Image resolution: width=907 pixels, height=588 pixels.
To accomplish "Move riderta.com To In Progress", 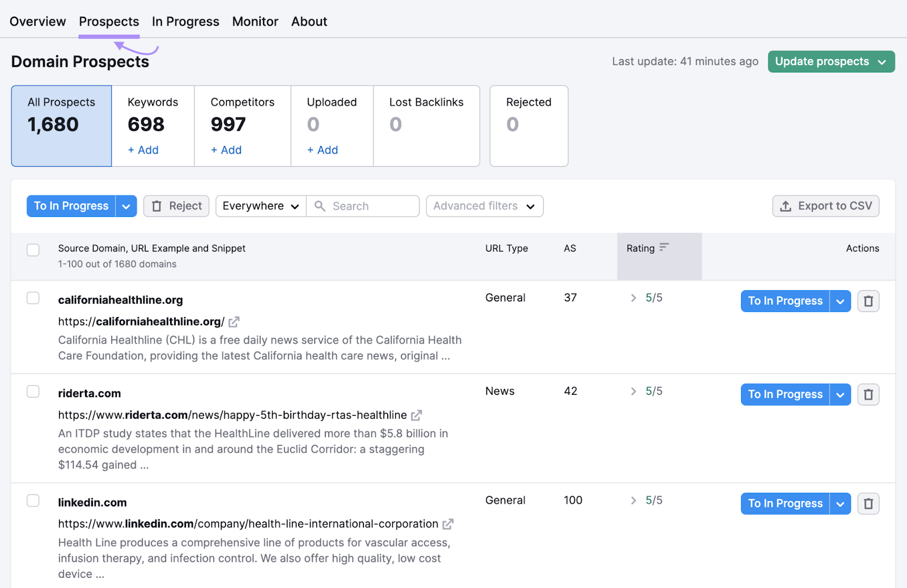I will click(785, 394).
